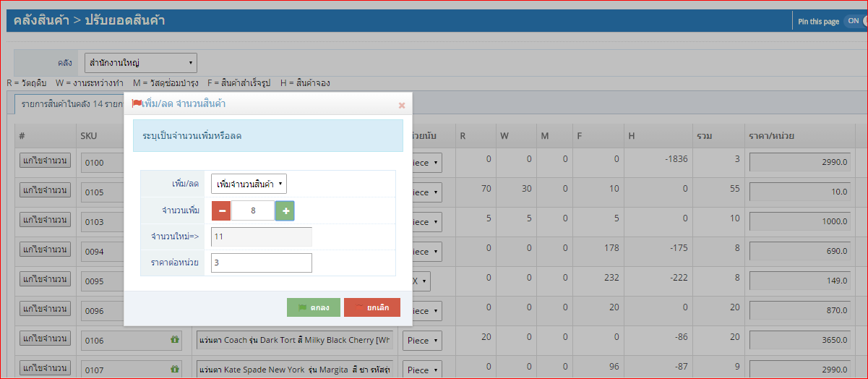Open the Piece unit dropdown for SKU 0106
The image size is (868, 379).
pyautogui.click(x=423, y=341)
